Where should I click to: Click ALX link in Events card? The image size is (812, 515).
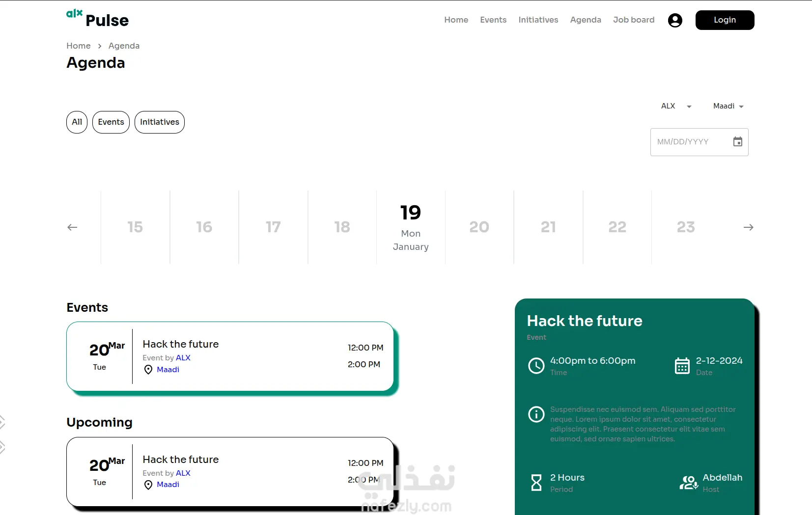point(183,358)
